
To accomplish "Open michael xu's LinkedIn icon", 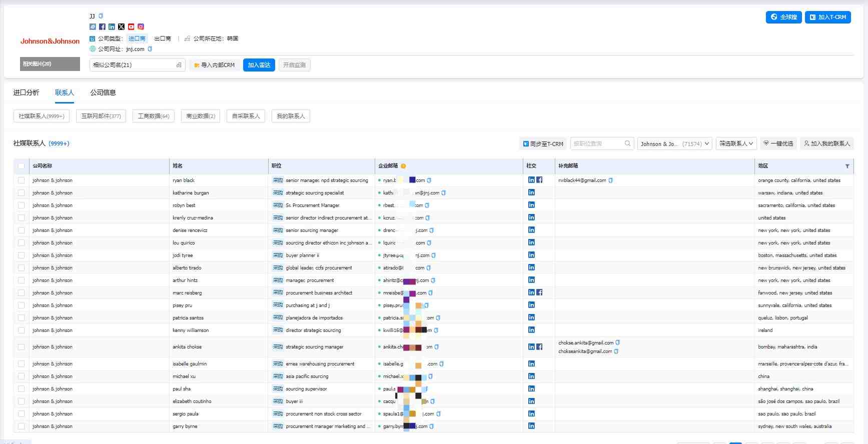I will click(531, 376).
